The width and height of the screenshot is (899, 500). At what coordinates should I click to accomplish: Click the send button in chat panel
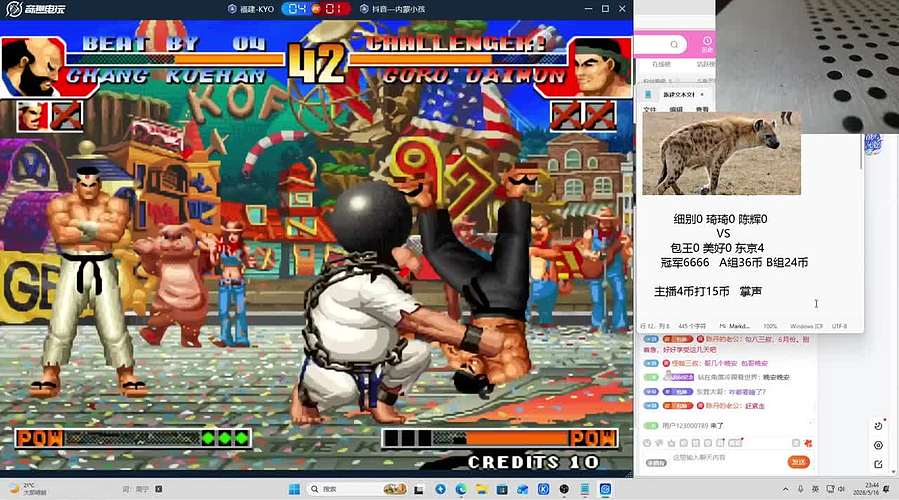pyautogui.click(x=798, y=462)
